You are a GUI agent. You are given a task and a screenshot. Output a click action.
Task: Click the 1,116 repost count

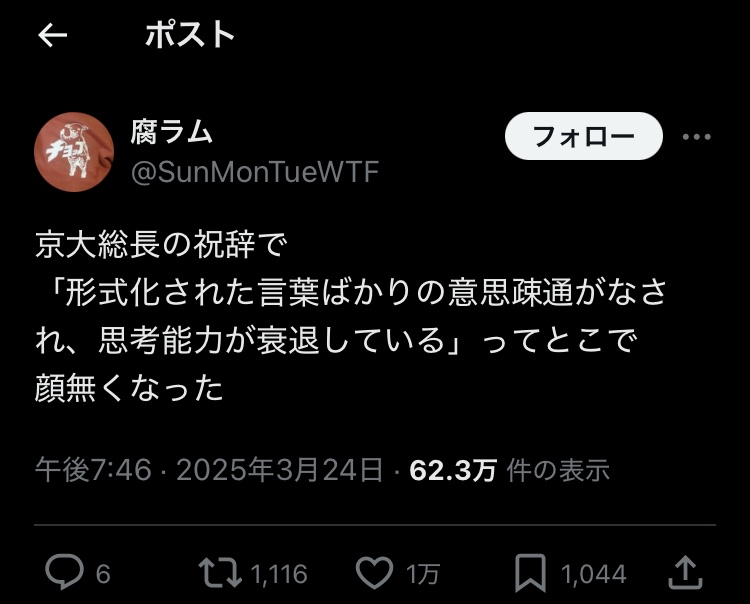(279, 573)
